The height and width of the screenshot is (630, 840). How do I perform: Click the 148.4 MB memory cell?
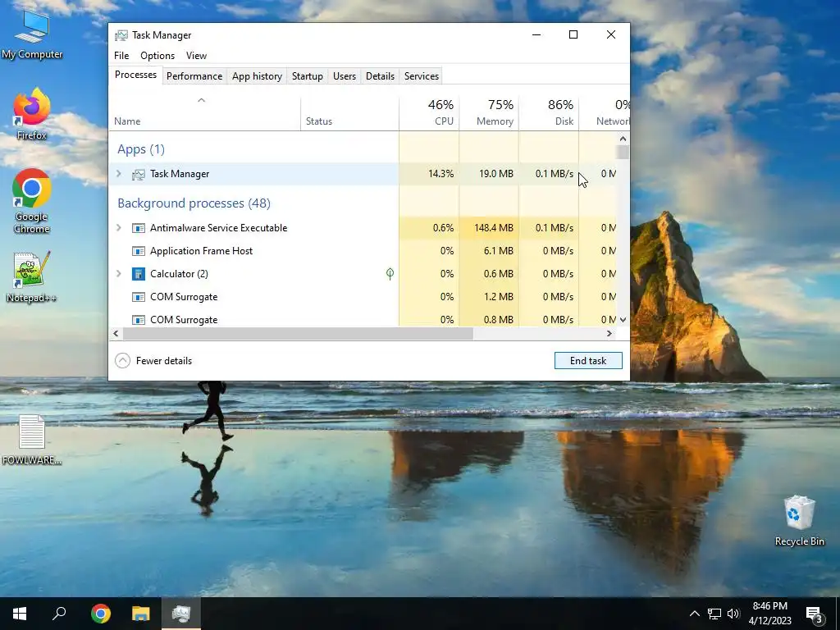489,228
